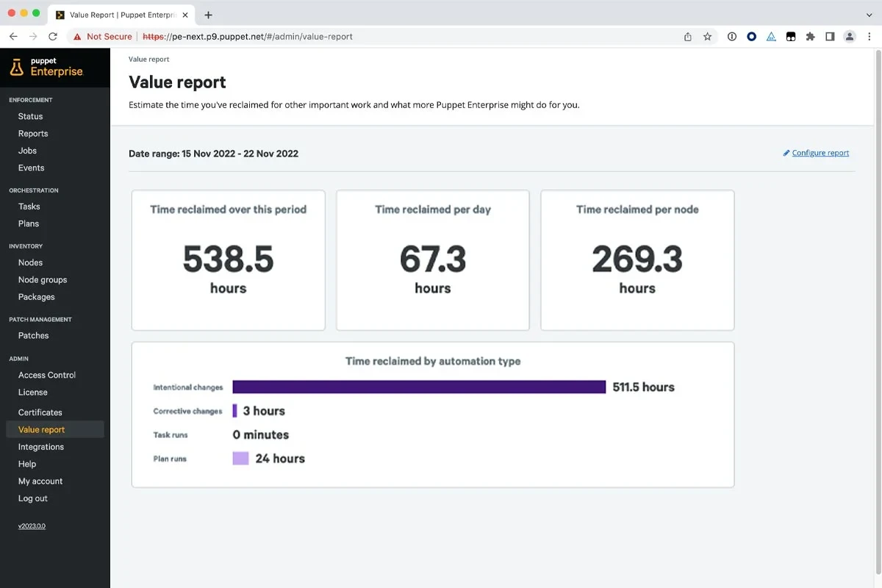Select Node groups in the Inventory section
The image size is (882, 588).
43,279
